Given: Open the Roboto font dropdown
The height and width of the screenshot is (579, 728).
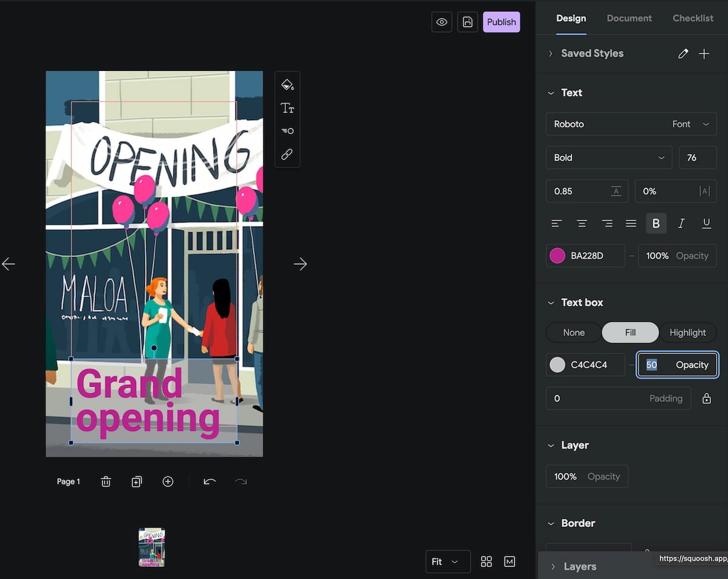Looking at the screenshot, I should pos(631,124).
